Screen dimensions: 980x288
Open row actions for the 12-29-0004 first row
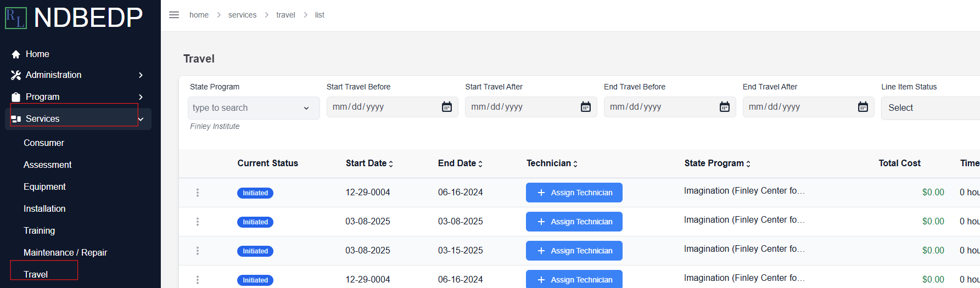point(198,193)
